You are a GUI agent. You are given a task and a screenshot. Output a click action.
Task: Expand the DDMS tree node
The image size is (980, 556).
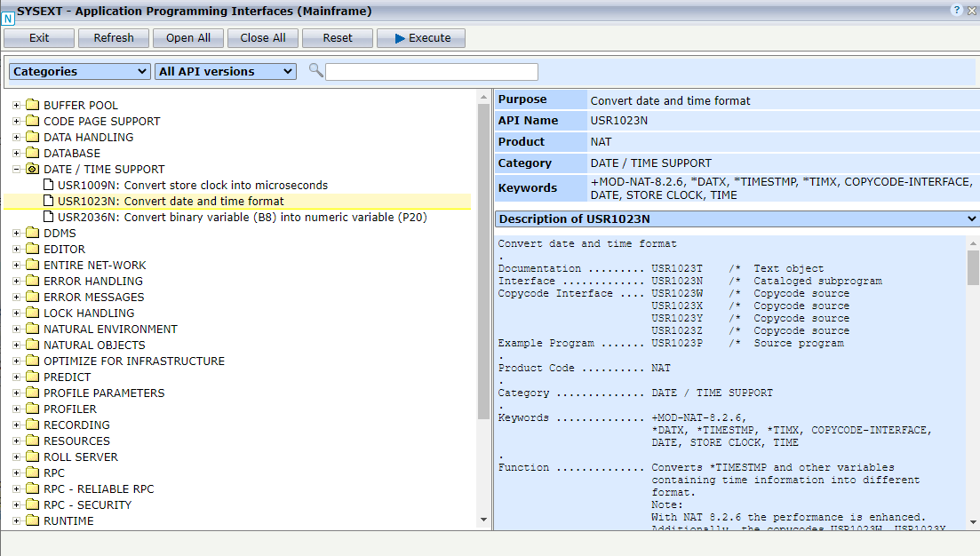click(x=15, y=233)
